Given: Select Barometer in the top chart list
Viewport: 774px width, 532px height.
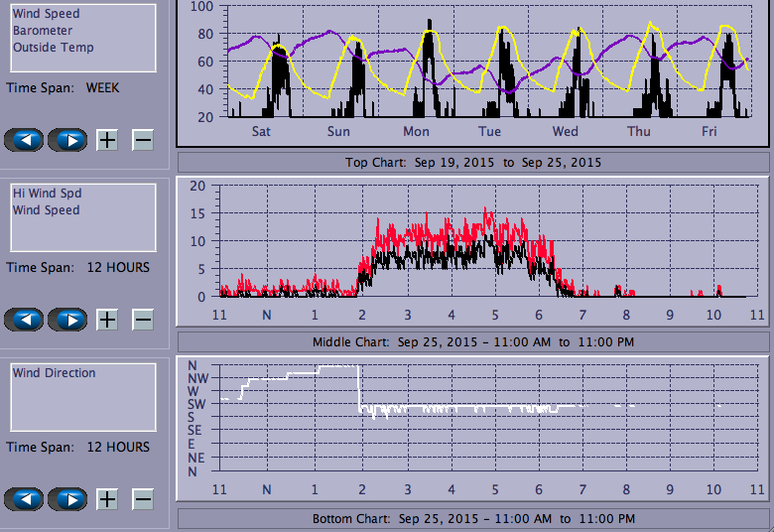Looking at the screenshot, I should (42, 31).
